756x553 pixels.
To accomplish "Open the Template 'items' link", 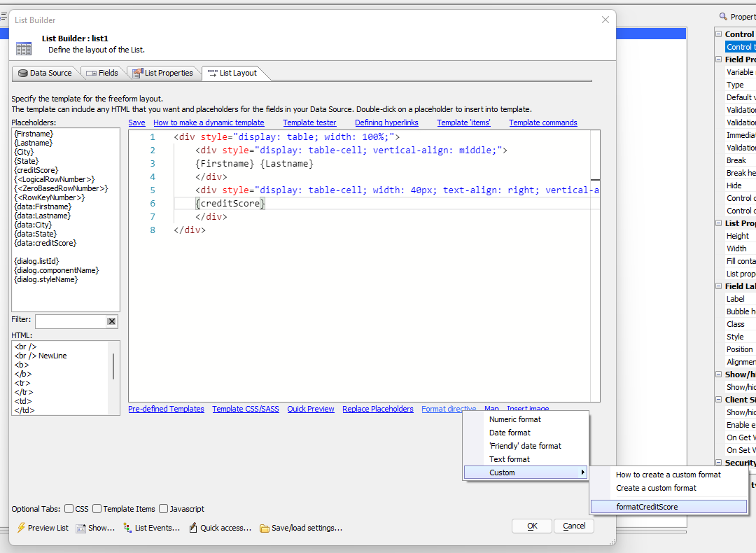I will pos(464,122).
